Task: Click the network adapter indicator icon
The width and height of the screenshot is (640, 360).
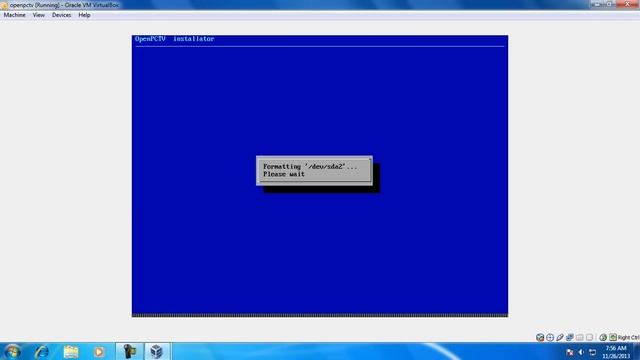Action: 569,337
